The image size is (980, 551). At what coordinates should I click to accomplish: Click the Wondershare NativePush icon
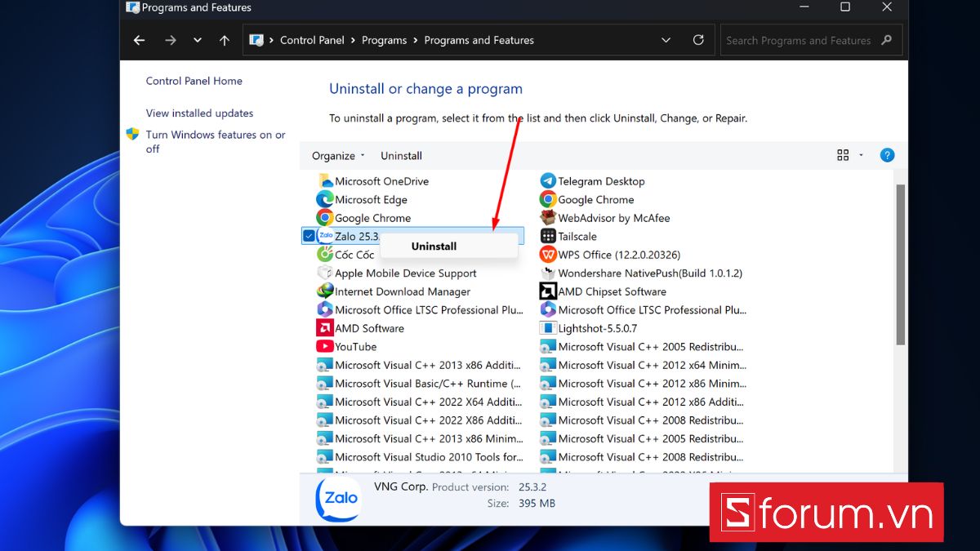[548, 273]
